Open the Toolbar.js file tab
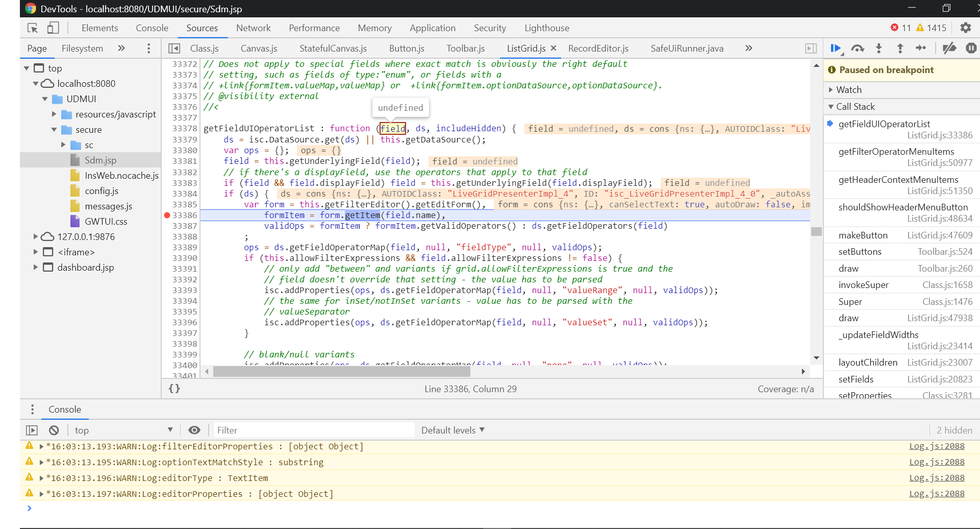 [x=465, y=49]
